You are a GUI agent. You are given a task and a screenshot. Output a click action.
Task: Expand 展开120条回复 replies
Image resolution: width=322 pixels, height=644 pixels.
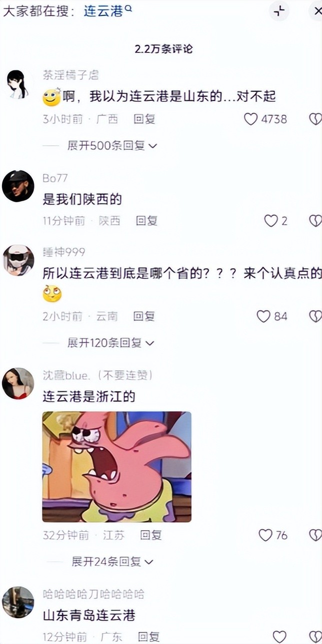coord(111,343)
